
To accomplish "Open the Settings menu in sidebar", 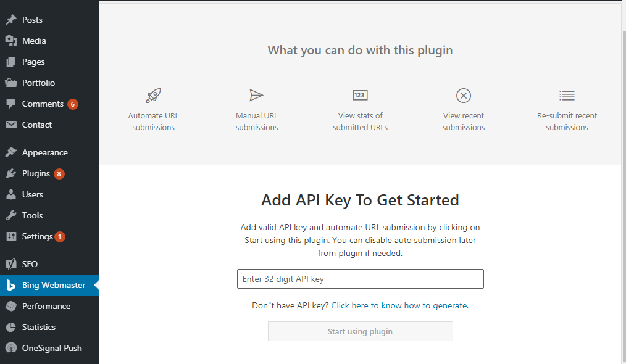I will (37, 236).
